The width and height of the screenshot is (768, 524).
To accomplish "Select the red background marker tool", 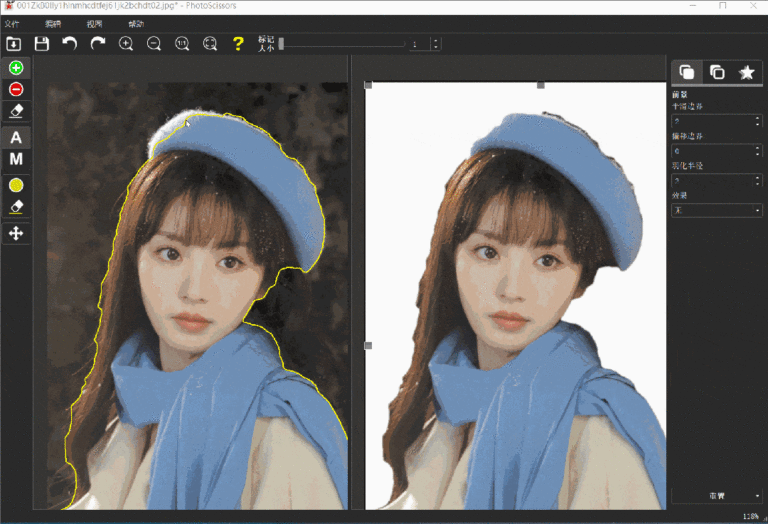I will [x=16, y=89].
